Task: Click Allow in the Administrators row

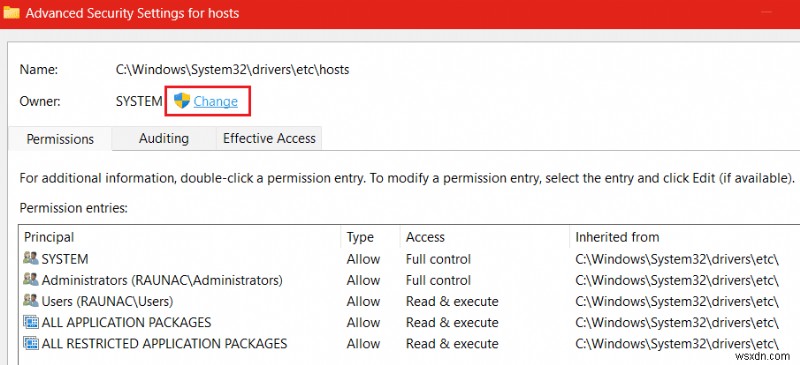Action: pyautogui.click(x=363, y=280)
